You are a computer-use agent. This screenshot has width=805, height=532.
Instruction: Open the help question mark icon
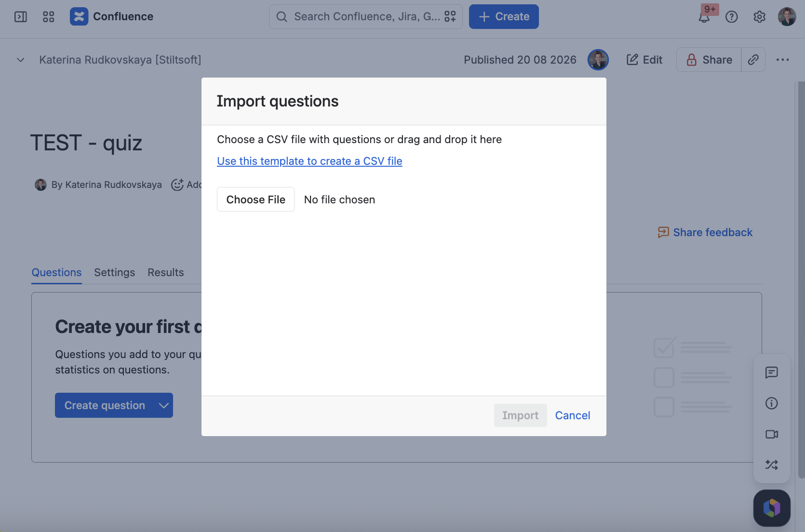(x=732, y=17)
